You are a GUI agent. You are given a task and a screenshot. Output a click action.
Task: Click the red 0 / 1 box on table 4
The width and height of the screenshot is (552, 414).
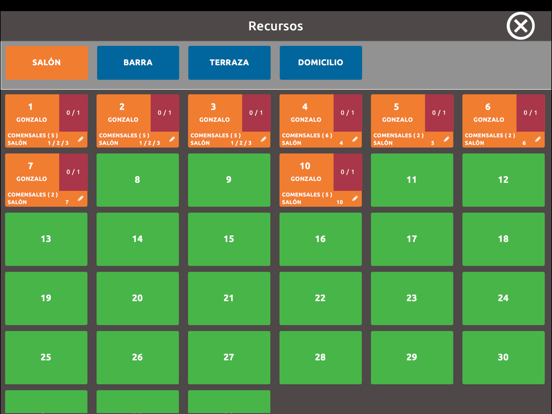coord(347,113)
